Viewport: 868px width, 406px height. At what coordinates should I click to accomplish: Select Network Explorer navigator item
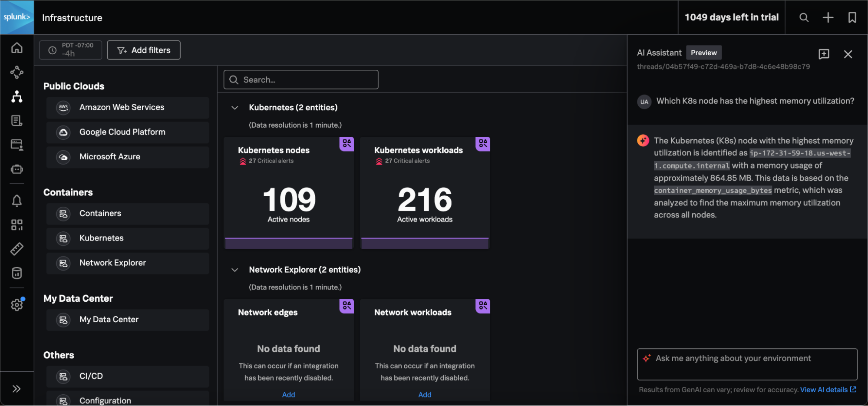(128, 263)
